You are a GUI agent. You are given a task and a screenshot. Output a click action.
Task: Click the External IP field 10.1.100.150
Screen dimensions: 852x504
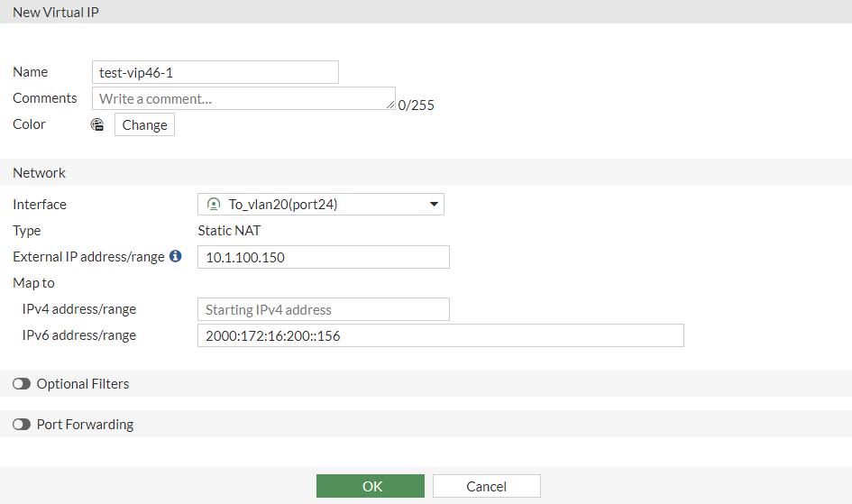[x=324, y=257]
